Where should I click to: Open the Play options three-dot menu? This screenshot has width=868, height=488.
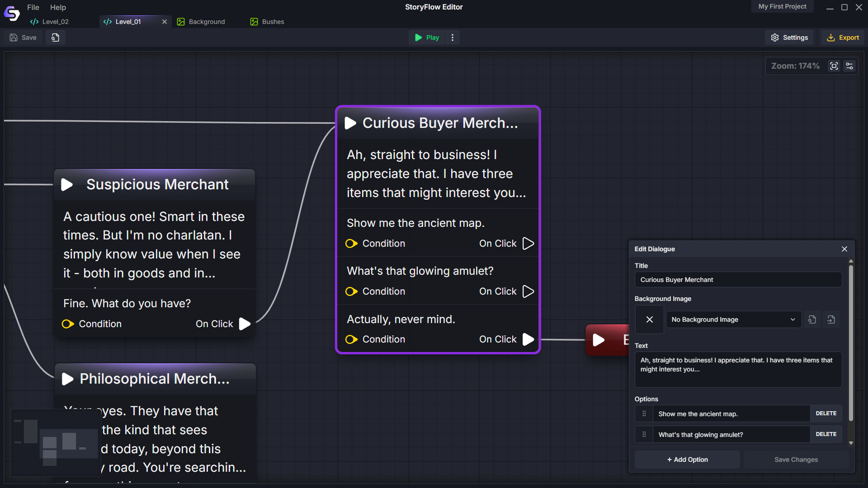pyautogui.click(x=453, y=38)
